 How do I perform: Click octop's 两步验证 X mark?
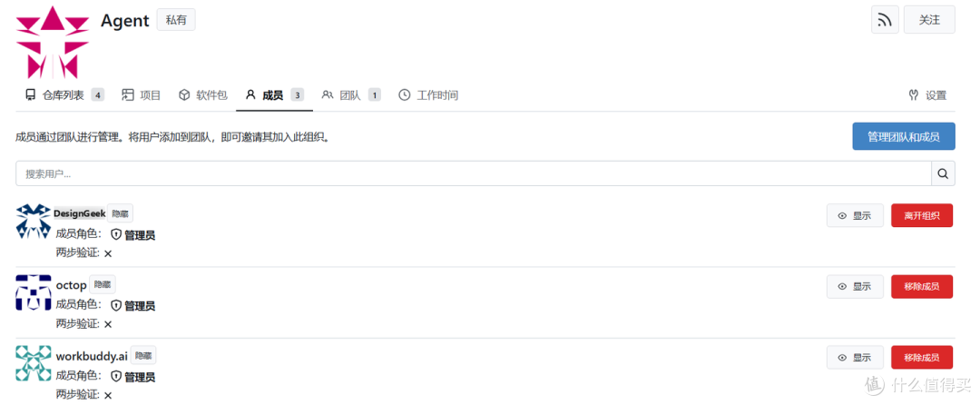pos(108,324)
